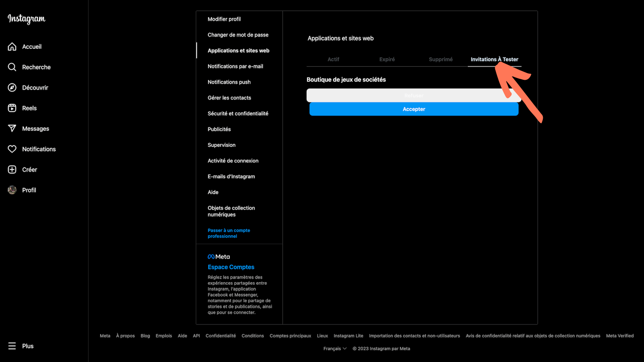
Task: Switch to the Actif tab
Action: click(333, 59)
